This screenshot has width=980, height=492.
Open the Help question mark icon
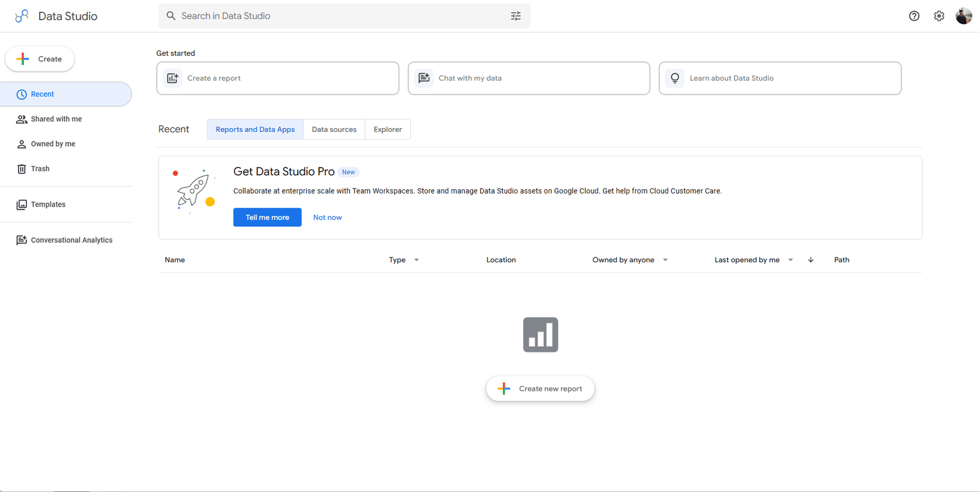coord(914,16)
